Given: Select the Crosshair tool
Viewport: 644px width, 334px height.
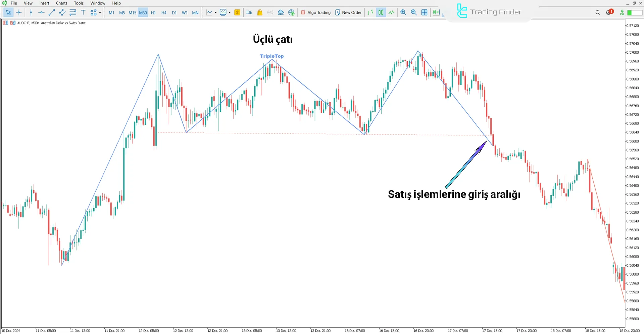Looking at the screenshot, I should coord(19,12).
